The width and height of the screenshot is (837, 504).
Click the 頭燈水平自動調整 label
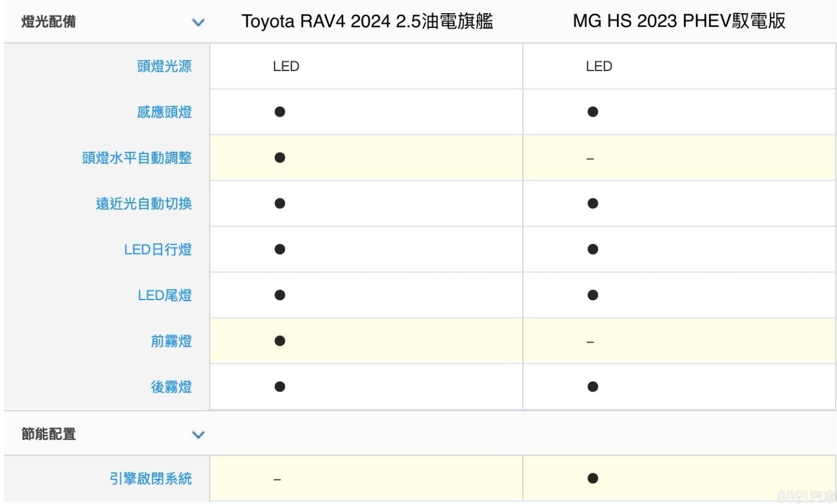(x=136, y=158)
